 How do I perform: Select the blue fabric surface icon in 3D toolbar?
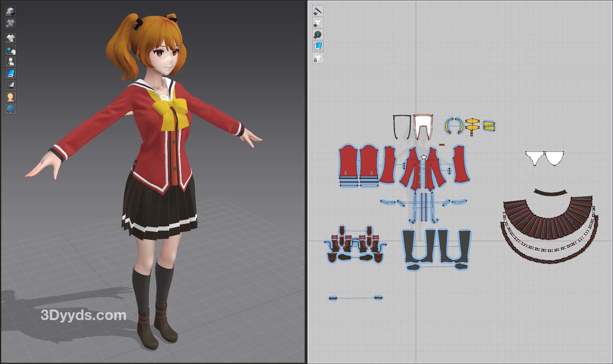[11, 74]
